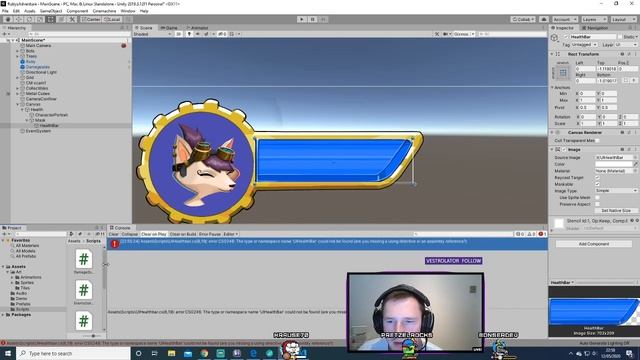This screenshot has width=640, height=360.
Task: Open the Shaded draw mode dropdown
Action: (153, 34)
